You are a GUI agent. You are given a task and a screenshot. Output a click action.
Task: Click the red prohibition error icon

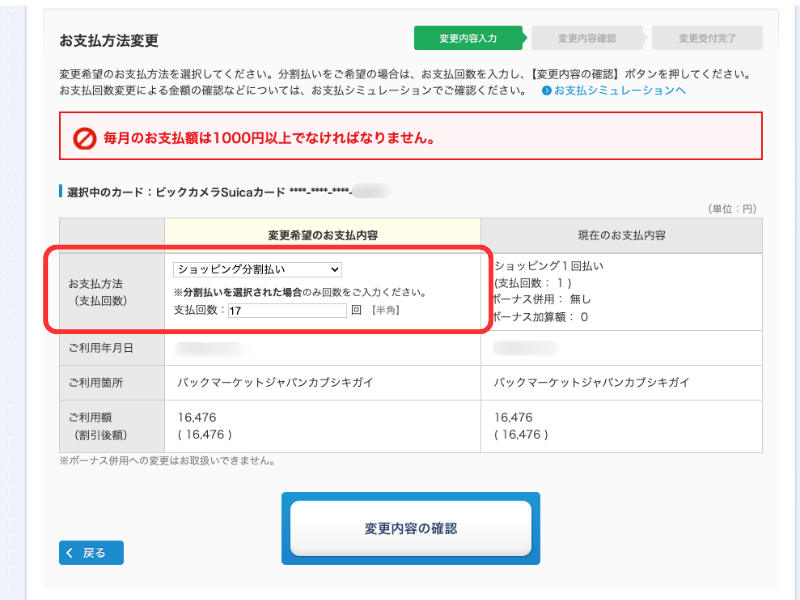(x=85, y=138)
